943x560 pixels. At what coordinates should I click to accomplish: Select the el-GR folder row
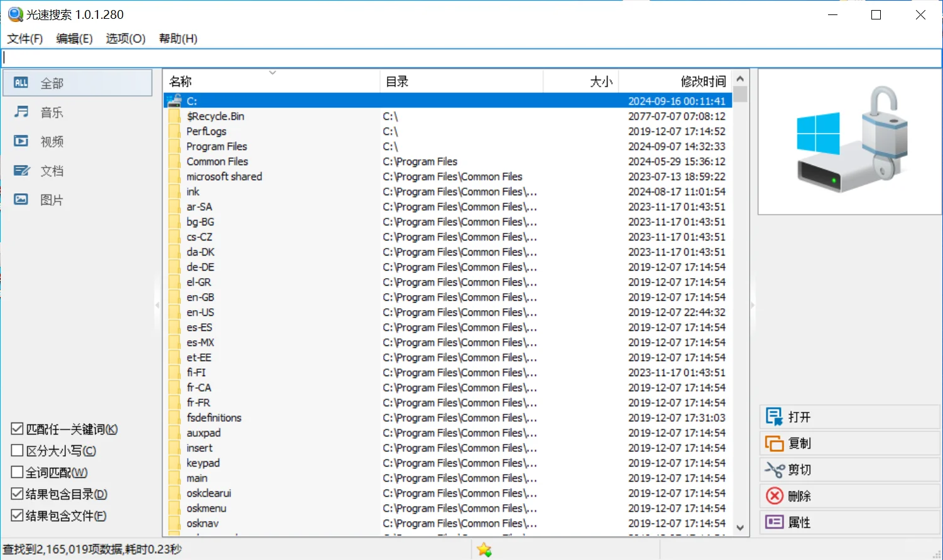tap(448, 282)
